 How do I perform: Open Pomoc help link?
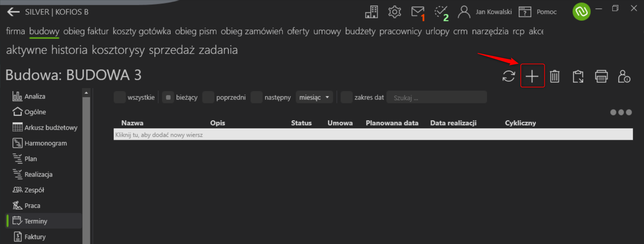[546, 12]
